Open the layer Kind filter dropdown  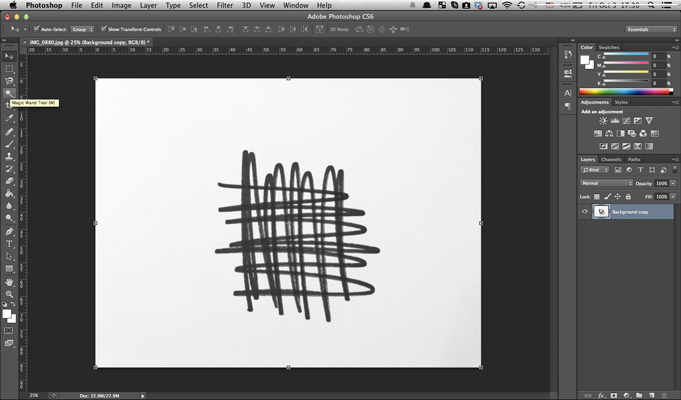click(595, 170)
